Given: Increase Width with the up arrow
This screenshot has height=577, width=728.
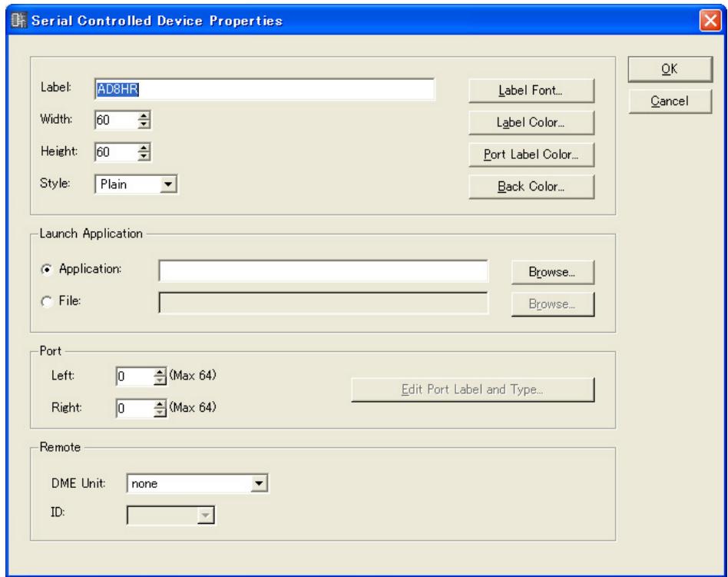Looking at the screenshot, I should [x=144, y=116].
